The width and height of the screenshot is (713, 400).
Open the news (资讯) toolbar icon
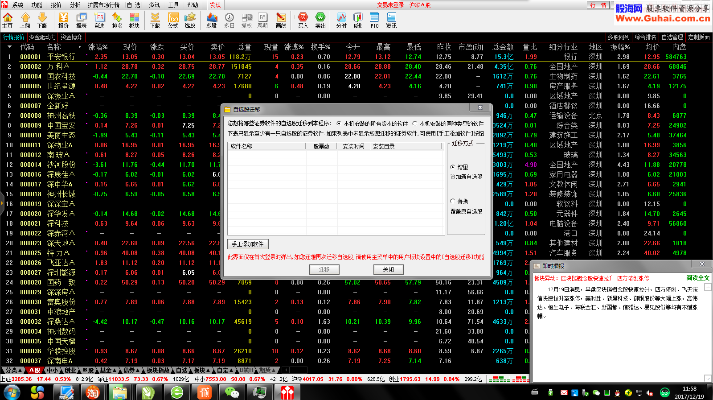391,20
